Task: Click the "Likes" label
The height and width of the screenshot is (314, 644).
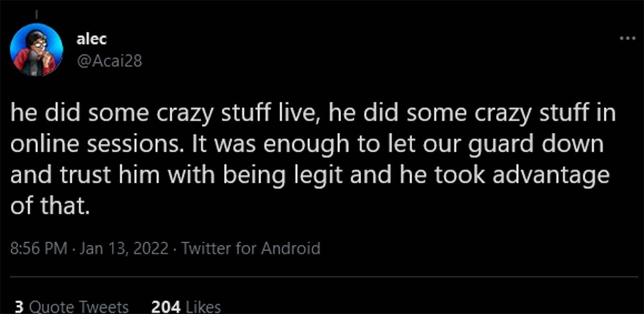Action: tap(202, 307)
